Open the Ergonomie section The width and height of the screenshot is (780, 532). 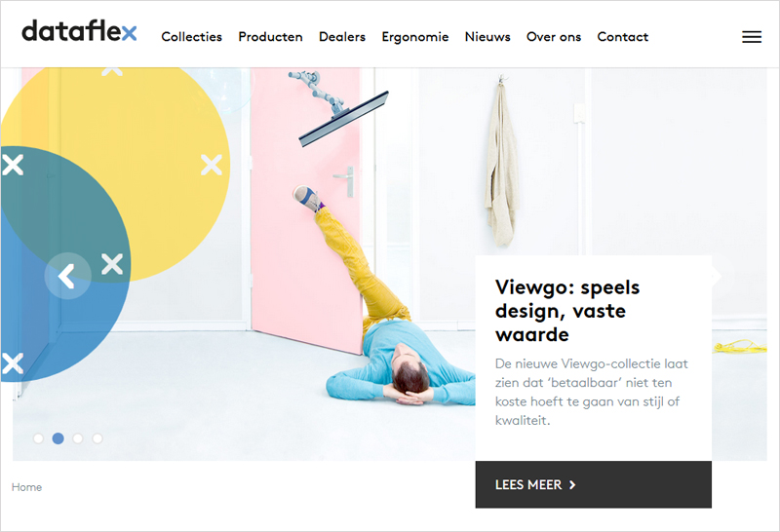pyautogui.click(x=415, y=37)
